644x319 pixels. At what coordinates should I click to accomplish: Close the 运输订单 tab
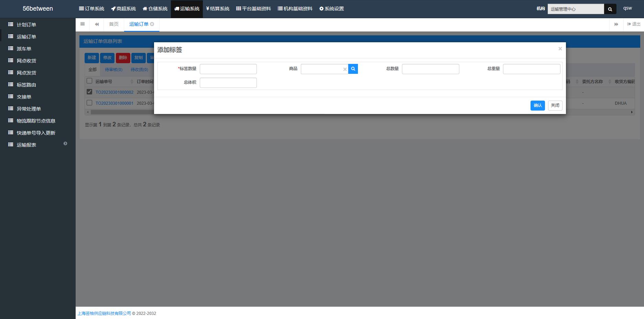pyautogui.click(x=152, y=24)
